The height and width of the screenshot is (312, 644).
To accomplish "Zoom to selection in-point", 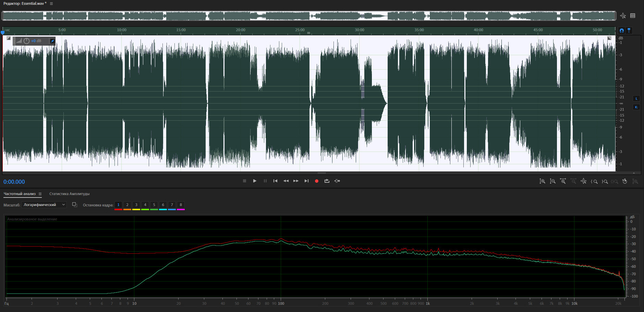I will [594, 181].
